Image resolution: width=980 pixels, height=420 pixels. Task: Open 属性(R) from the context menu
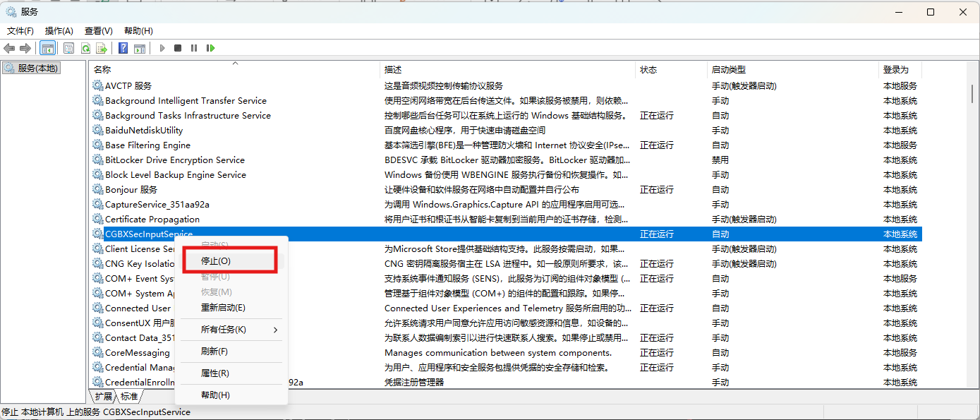[x=214, y=373]
